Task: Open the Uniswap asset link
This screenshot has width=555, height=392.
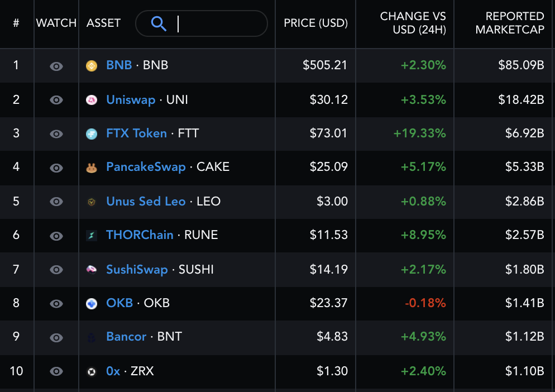Action: [x=131, y=100]
